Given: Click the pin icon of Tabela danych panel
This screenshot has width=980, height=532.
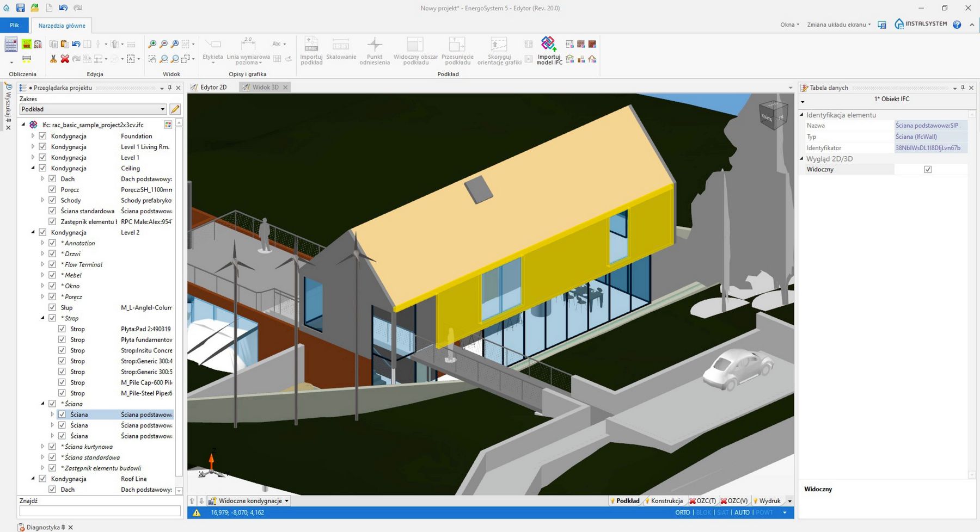Looking at the screenshot, I should (x=963, y=88).
